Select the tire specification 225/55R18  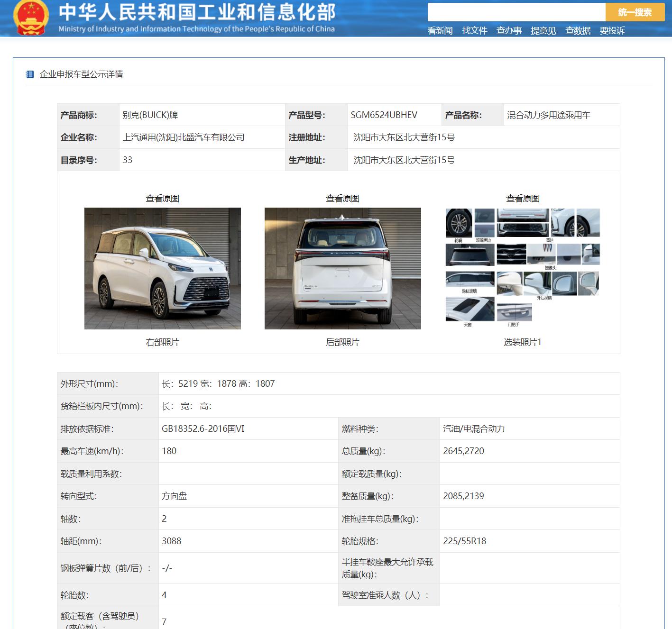coord(465,541)
